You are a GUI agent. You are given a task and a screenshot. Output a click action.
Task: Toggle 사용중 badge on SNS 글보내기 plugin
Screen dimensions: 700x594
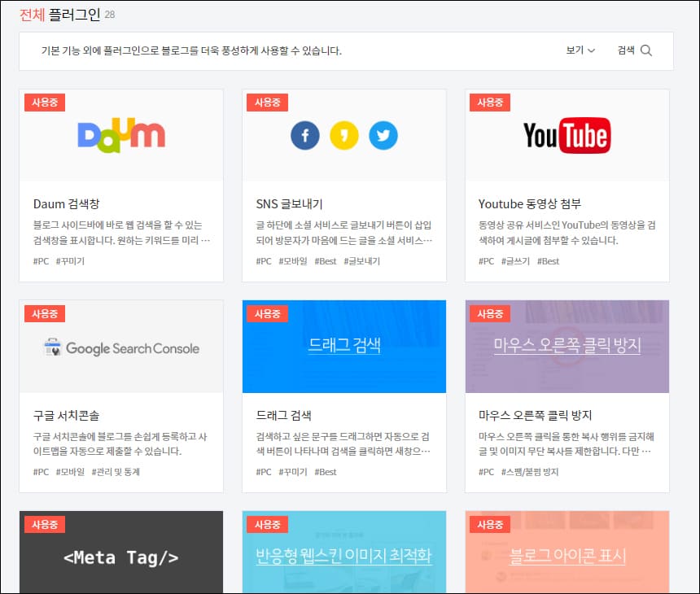(268, 102)
